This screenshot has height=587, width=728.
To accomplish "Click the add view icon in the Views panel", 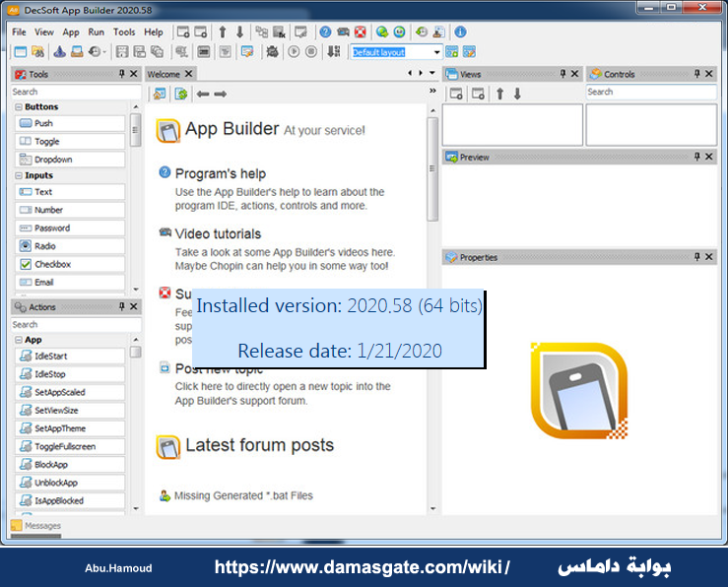I will 456,94.
